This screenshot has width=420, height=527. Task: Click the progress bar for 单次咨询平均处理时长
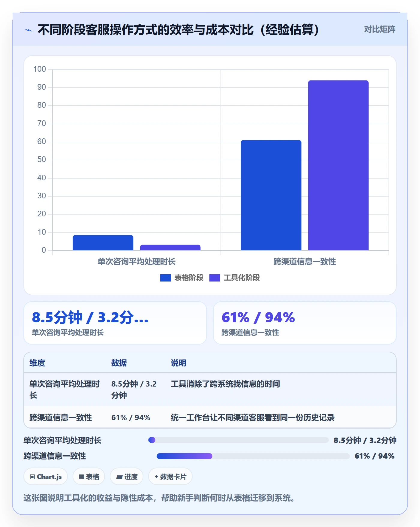coord(238,440)
